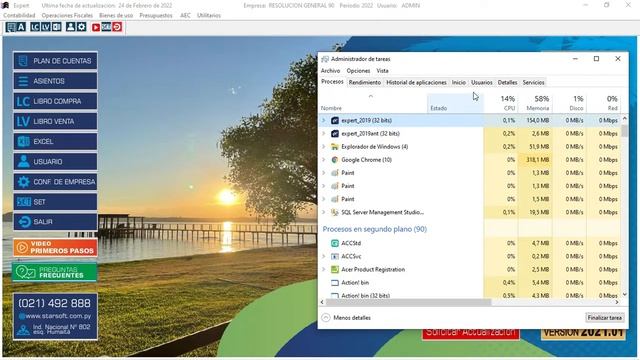The height and width of the screenshot is (360, 640).
Task: Play the Video Primeros Pasos banner
Action: [x=55, y=247]
